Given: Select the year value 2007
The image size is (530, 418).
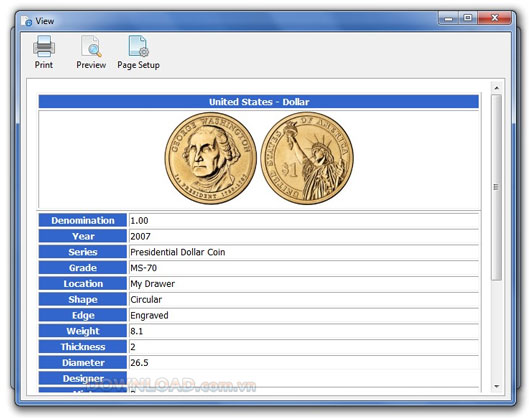Looking at the screenshot, I should 140,237.
